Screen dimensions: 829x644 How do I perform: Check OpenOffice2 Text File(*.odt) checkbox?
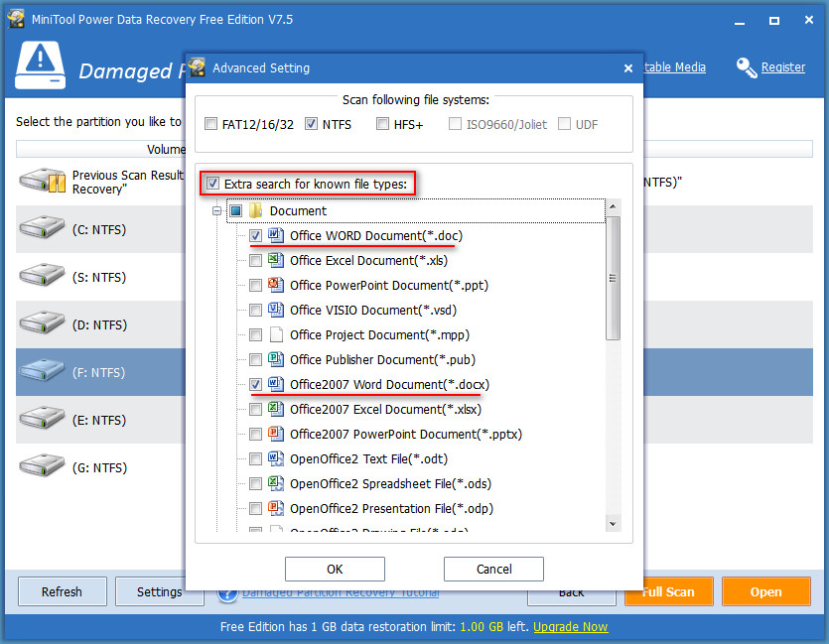click(x=255, y=459)
